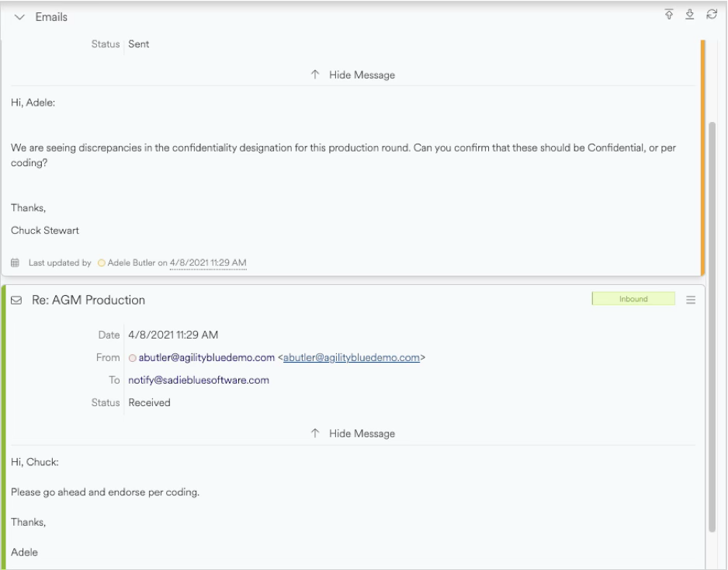Click the Status value Received

click(150, 403)
